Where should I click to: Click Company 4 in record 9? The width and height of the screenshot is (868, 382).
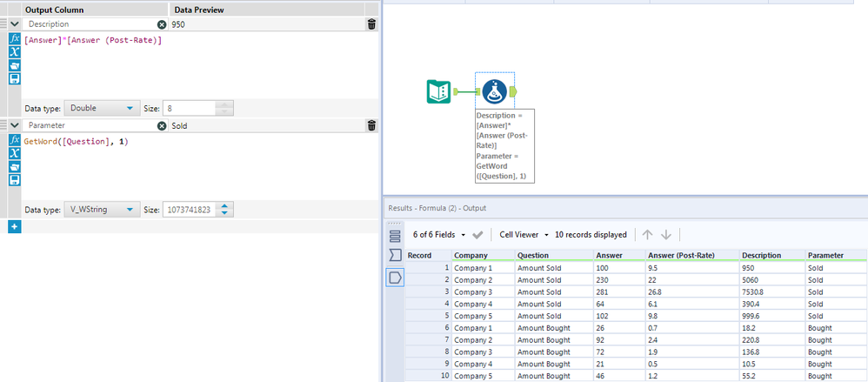coord(484,364)
